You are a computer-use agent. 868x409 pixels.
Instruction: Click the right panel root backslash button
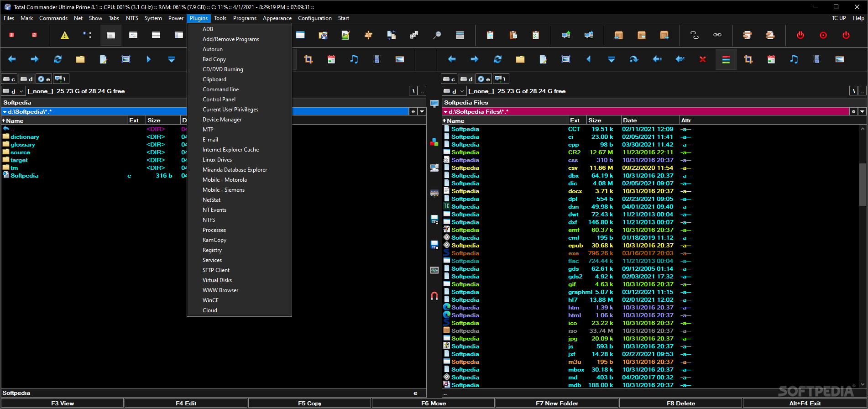(x=853, y=91)
